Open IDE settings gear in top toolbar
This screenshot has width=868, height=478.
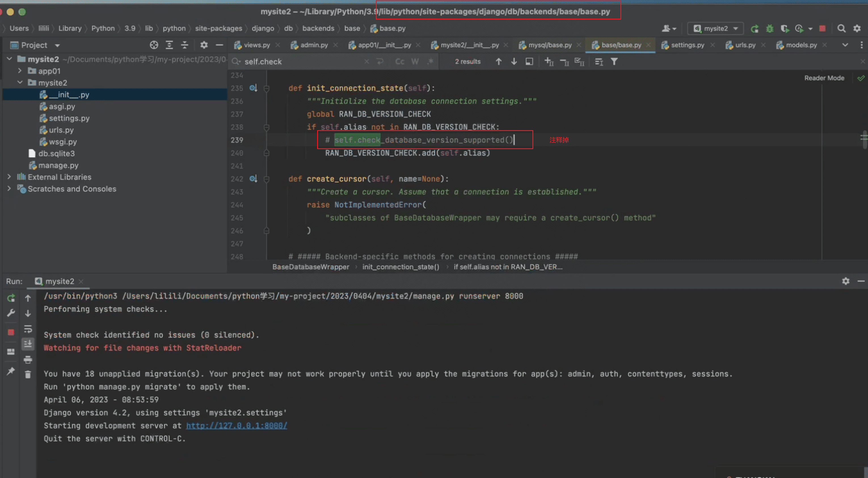[x=857, y=29]
